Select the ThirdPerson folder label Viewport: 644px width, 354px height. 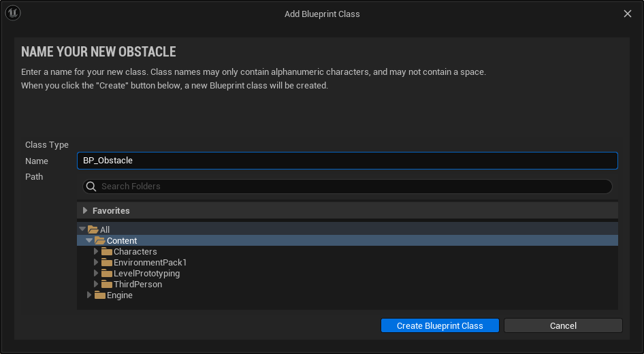138,284
